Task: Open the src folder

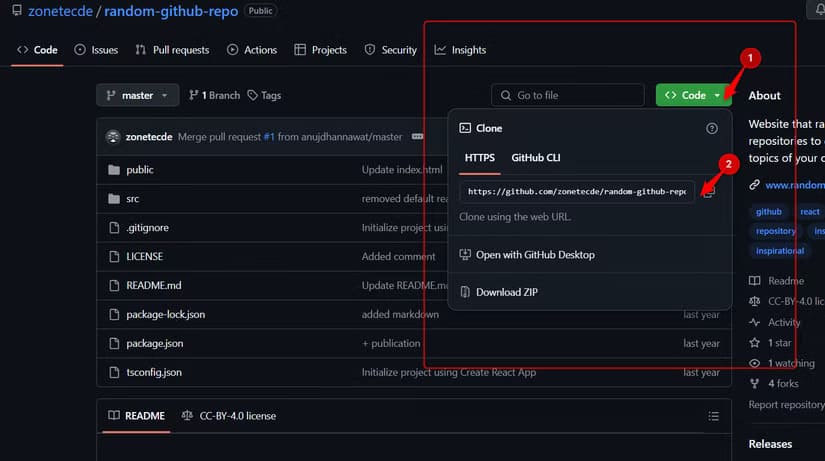Action: pyautogui.click(x=132, y=199)
